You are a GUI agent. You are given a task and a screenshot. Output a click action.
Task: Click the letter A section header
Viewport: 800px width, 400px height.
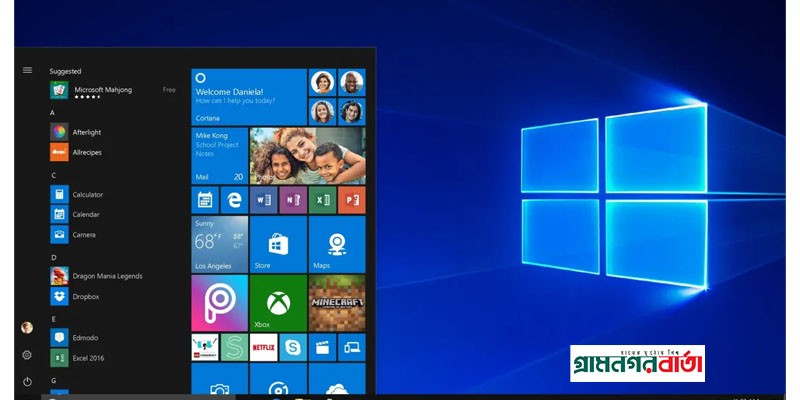53,113
